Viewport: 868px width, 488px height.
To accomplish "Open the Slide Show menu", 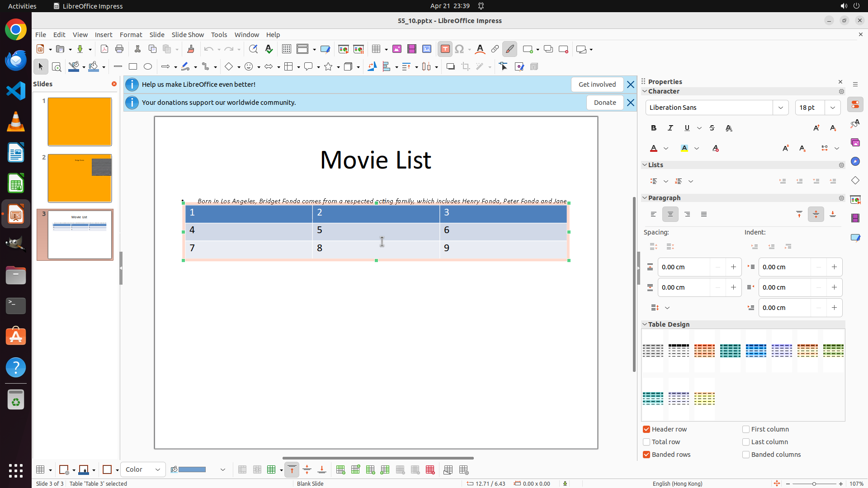I will pyautogui.click(x=188, y=34).
